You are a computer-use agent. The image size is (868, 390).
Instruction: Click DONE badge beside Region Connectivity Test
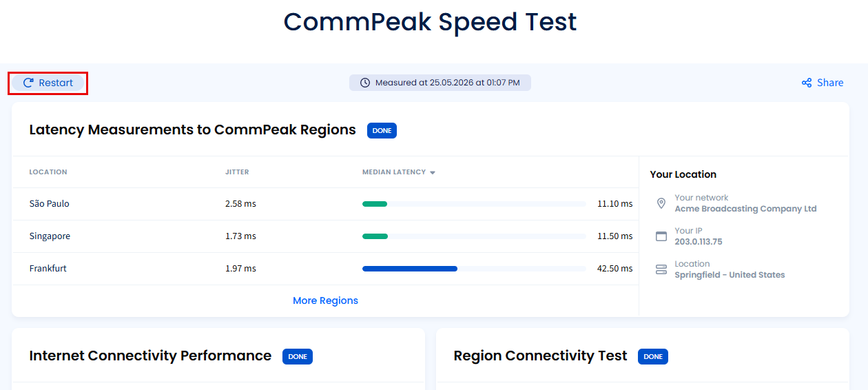point(653,356)
